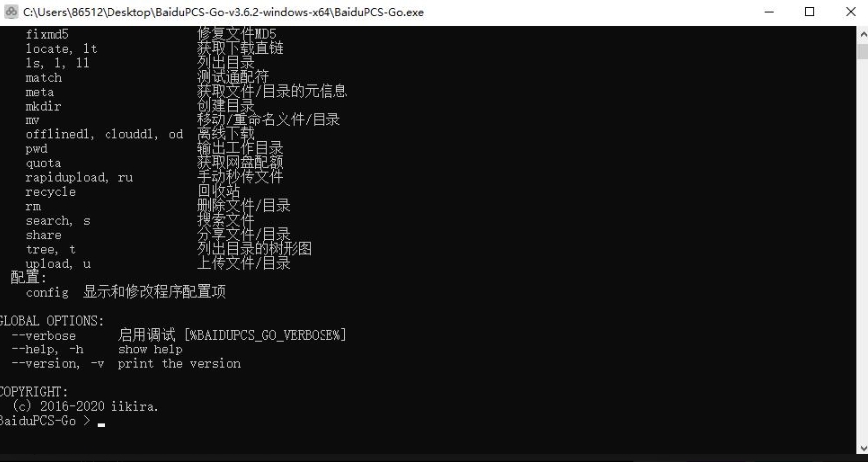The height and width of the screenshot is (462, 868).
Task: Click the '启用调试' description
Action: click(x=147, y=336)
